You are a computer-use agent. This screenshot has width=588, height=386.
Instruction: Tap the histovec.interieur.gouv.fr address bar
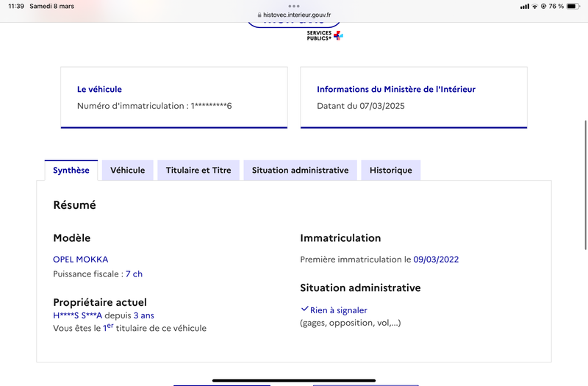294,15
